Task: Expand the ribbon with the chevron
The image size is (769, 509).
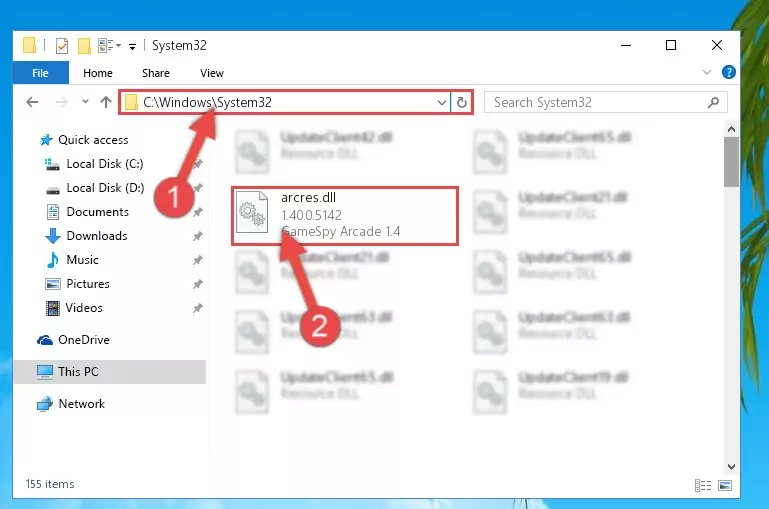Action: click(x=707, y=72)
